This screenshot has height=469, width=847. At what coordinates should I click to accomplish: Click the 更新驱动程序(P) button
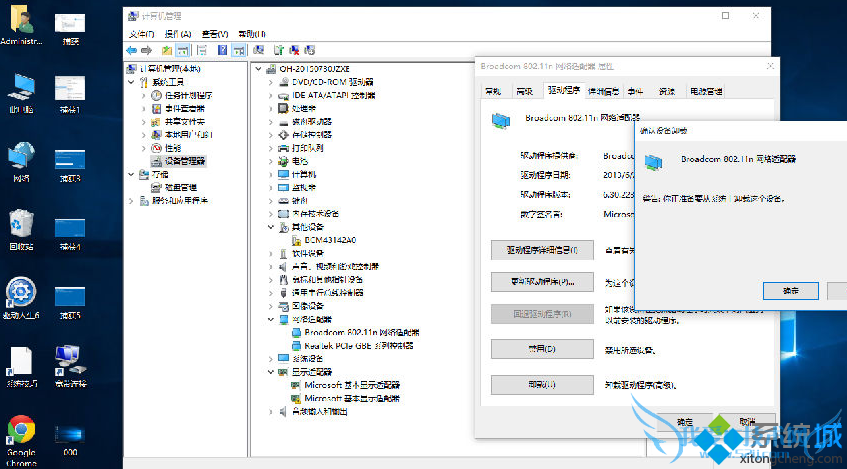point(542,281)
